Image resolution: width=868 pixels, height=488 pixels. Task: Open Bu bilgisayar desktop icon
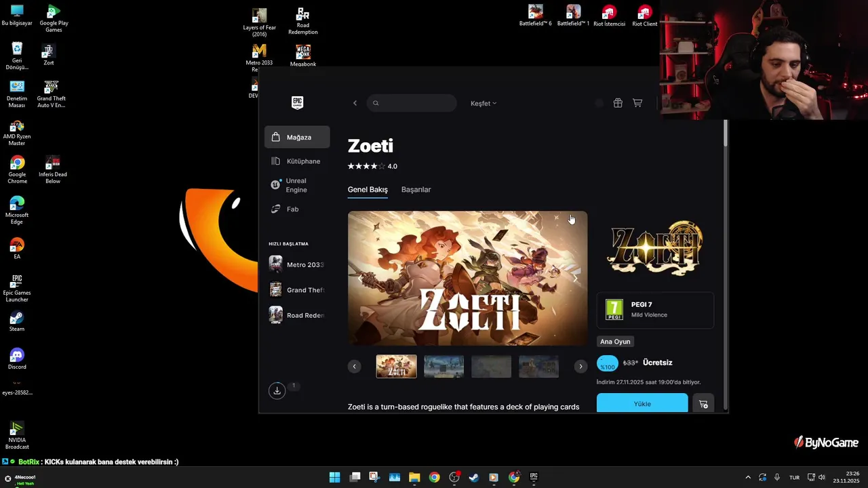tap(17, 16)
